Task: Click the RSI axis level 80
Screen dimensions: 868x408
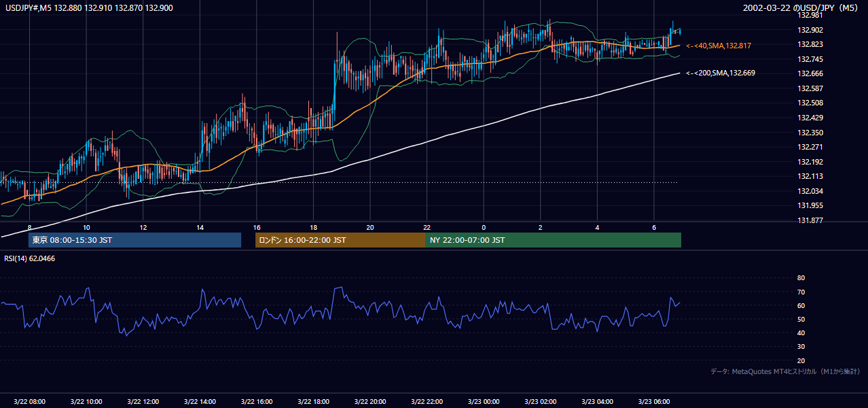Action: point(801,278)
